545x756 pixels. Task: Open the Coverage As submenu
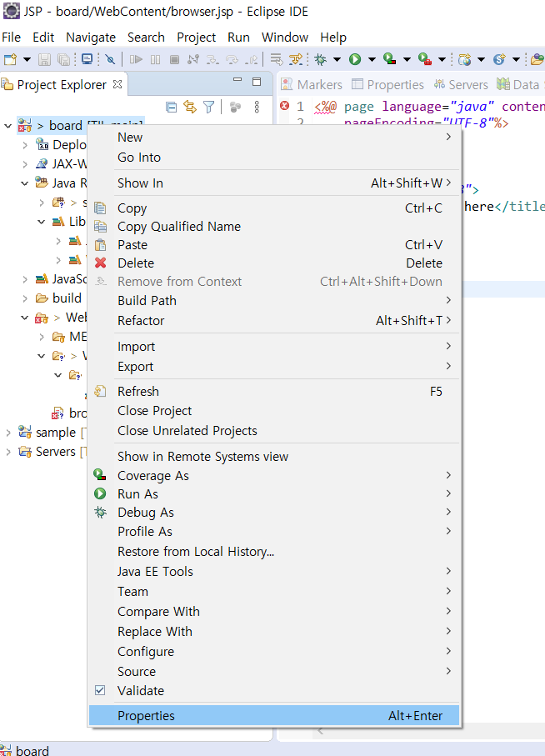(275, 475)
